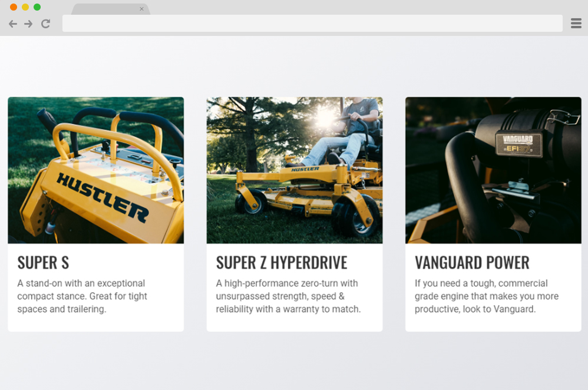The height and width of the screenshot is (390, 588).
Task: Reload the page with the refresh icon
Action: [46, 24]
